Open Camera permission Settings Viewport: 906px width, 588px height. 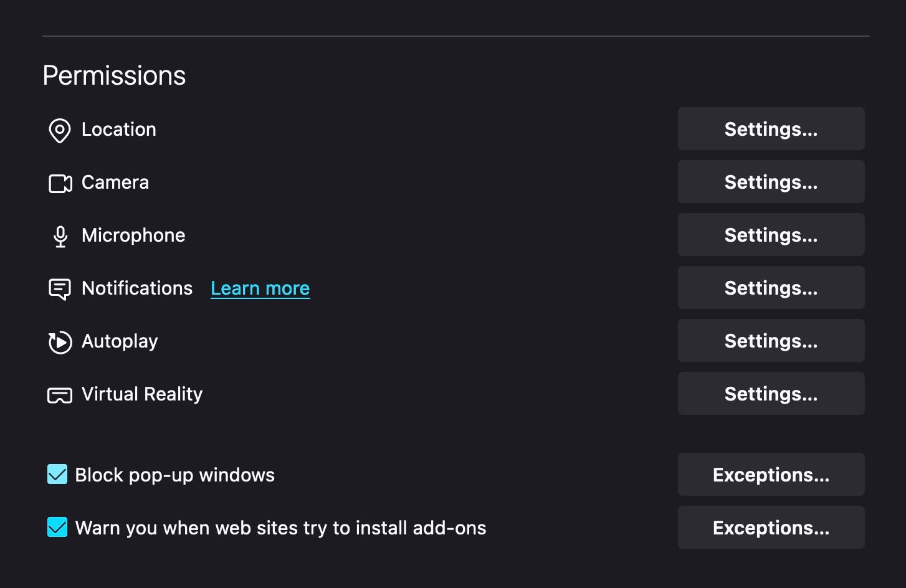coord(771,182)
